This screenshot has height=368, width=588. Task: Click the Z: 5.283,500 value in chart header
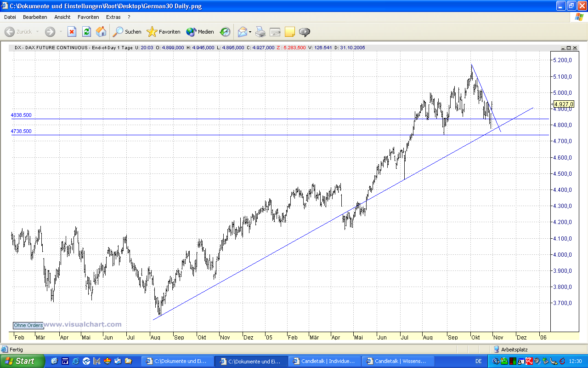(291, 47)
